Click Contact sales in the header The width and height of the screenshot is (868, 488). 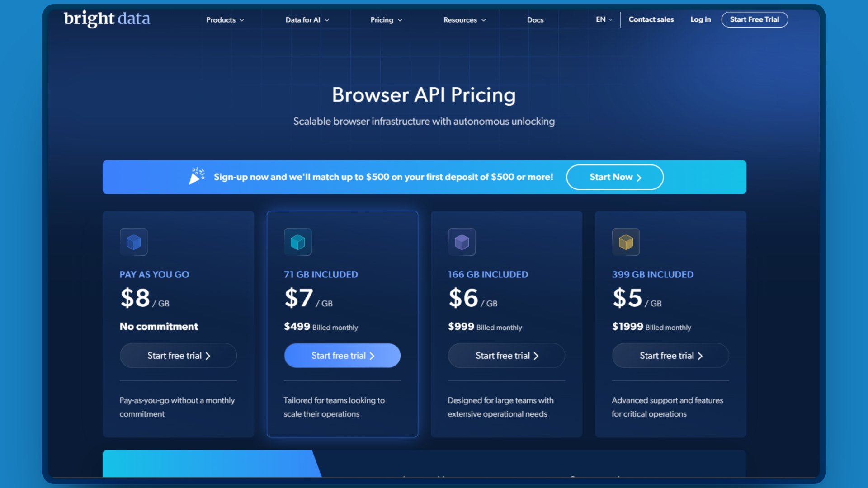pos(651,19)
